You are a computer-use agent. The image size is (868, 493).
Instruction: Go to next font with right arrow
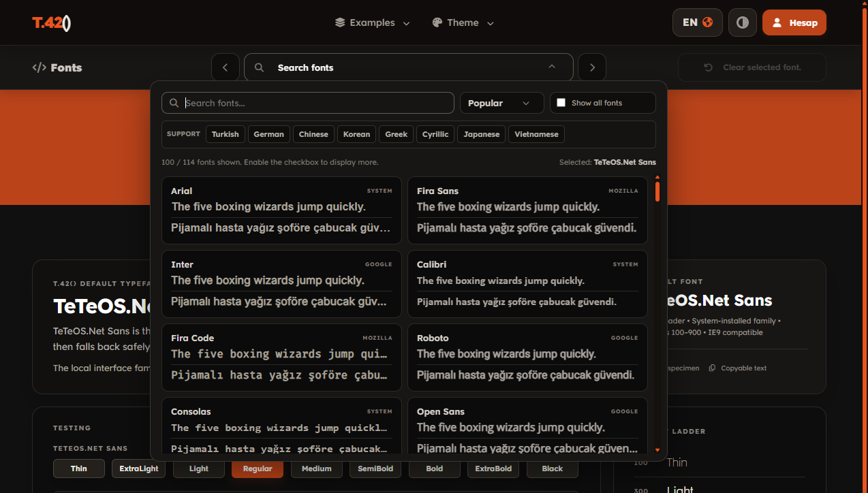tap(592, 67)
